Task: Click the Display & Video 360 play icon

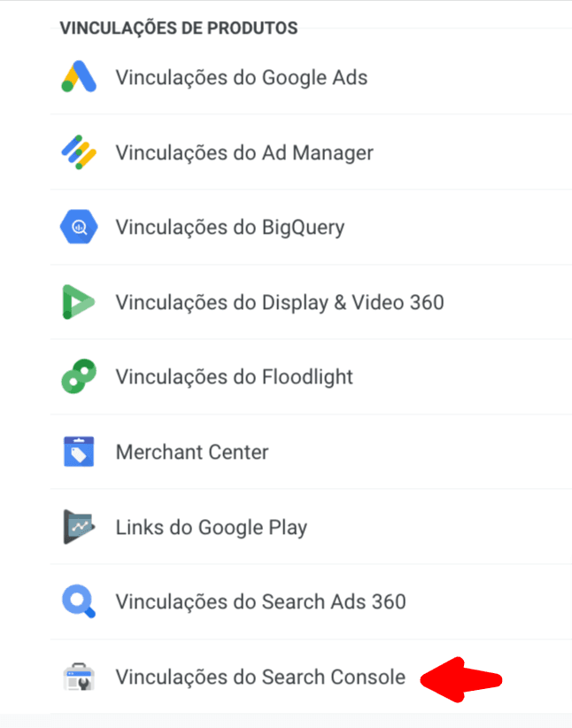Action: click(79, 301)
